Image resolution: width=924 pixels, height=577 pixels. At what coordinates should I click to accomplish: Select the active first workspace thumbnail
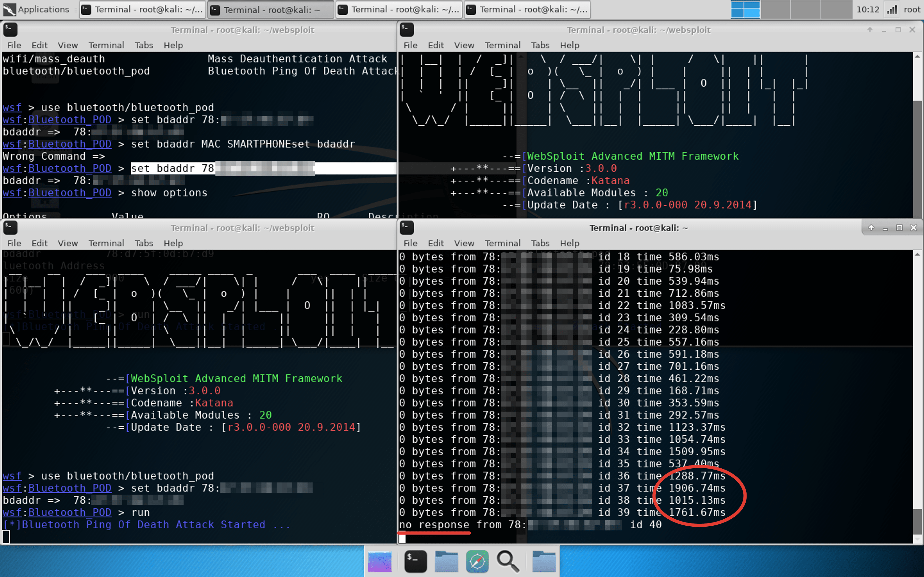745,10
